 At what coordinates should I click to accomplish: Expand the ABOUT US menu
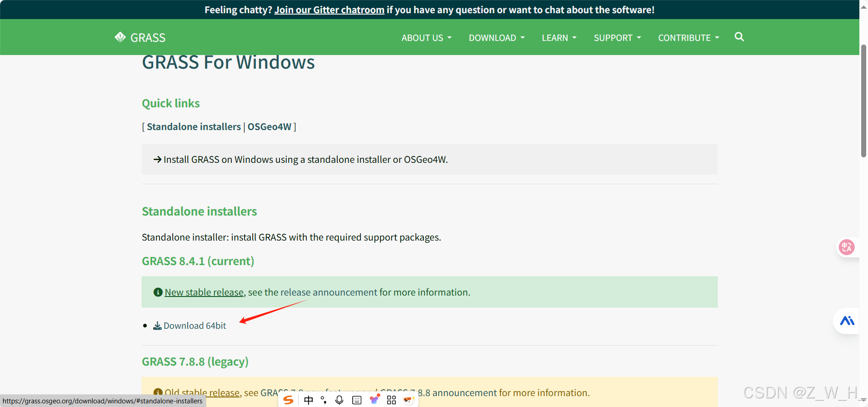click(x=426, y=38)
